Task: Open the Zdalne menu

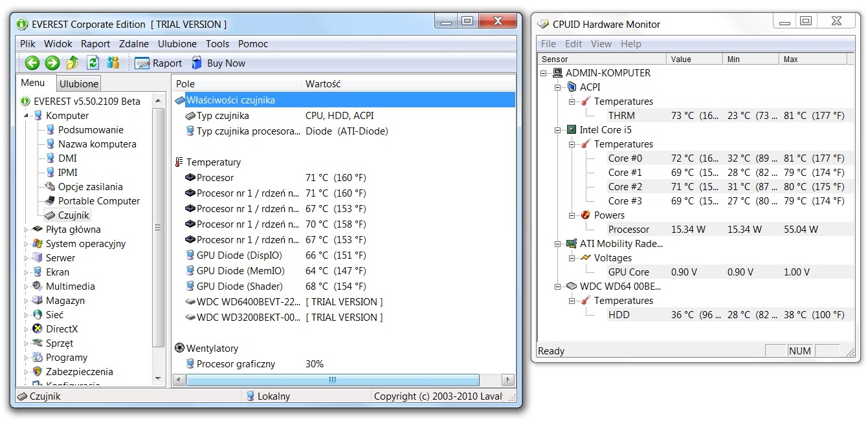Action: pos(134,44)
